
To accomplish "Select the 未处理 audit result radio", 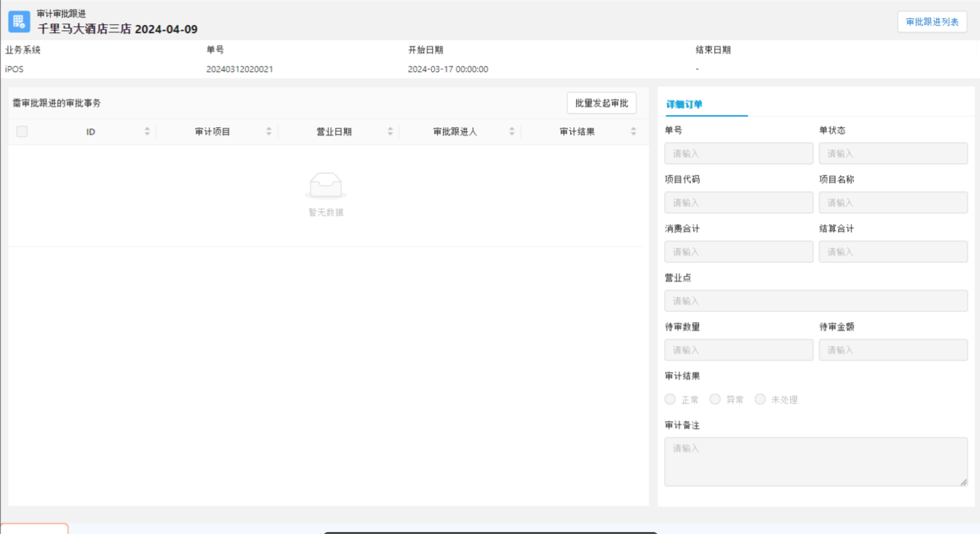I will (760, 399).
